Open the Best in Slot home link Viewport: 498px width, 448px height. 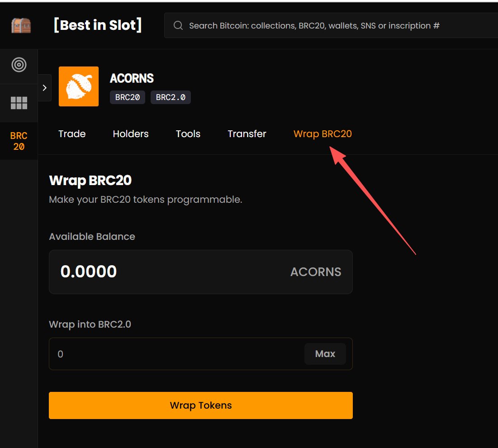pyautogui.click(x=98, y=25)
